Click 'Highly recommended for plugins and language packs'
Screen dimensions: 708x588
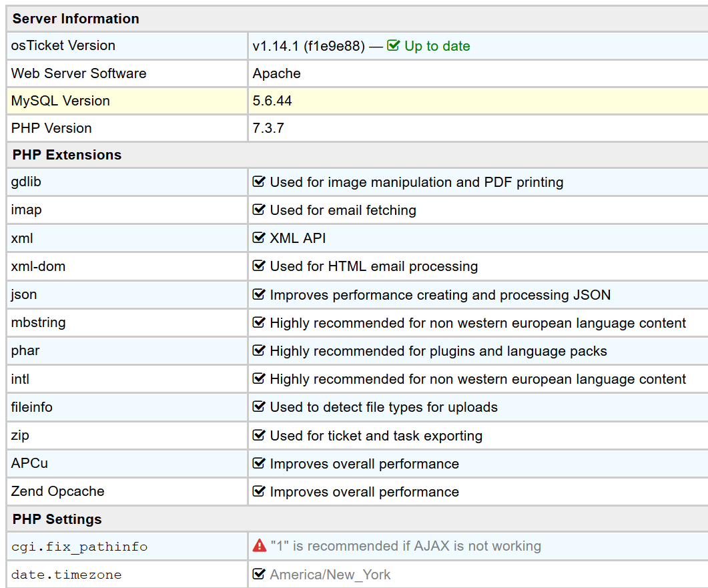pos(438,351)
